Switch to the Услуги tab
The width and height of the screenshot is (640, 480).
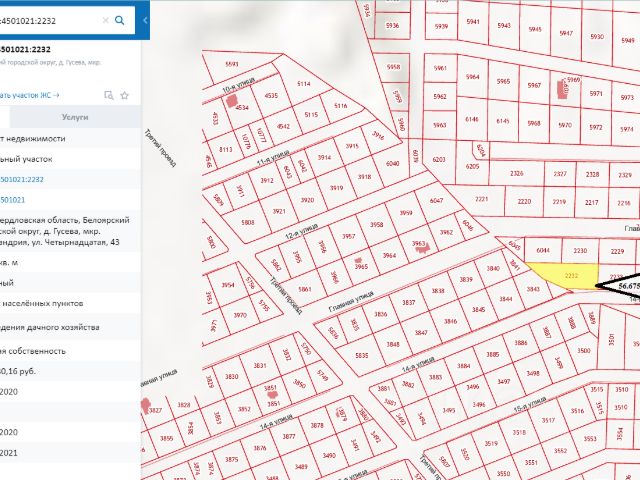point(75,117)
